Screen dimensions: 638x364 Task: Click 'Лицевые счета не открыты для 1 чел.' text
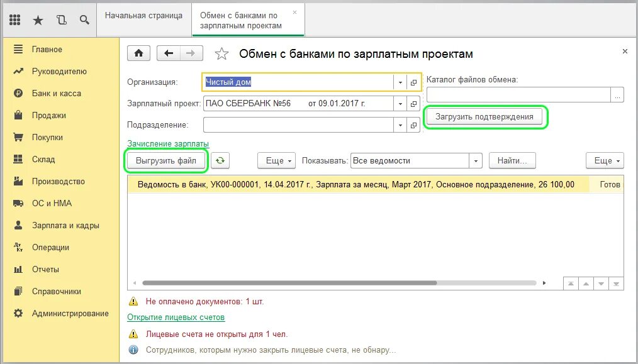[216, 334]
